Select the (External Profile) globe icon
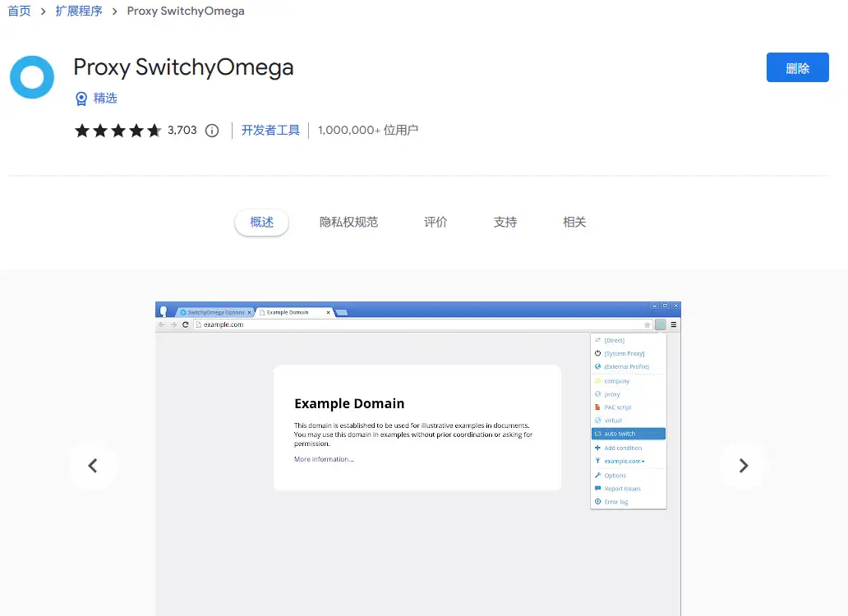Image resolution: width=848 pixels, height=616 pixels. tap(597, 365)
